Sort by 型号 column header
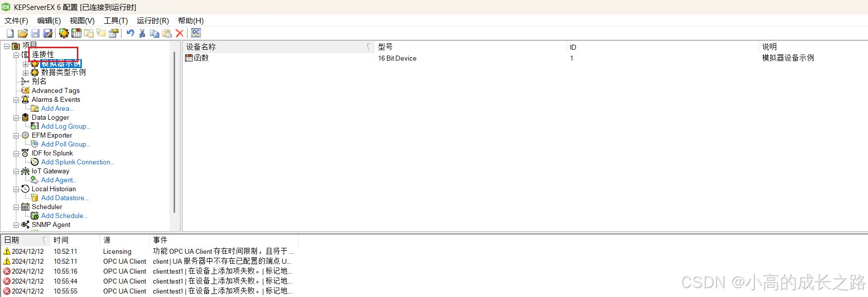Viewport: 868px width, 297px height. click(470, 47)
